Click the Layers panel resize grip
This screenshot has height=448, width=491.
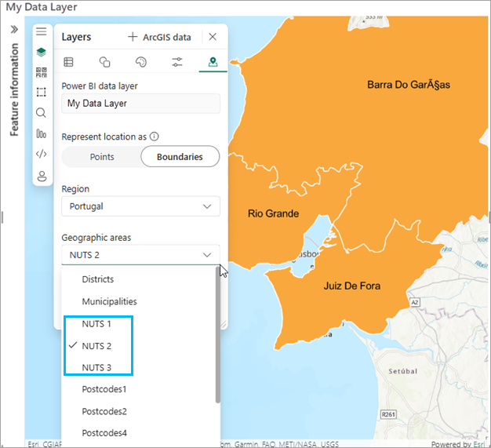[224, 325]
